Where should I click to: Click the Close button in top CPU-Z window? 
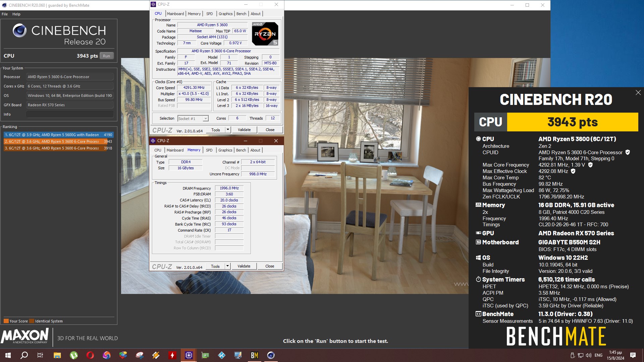270,130
